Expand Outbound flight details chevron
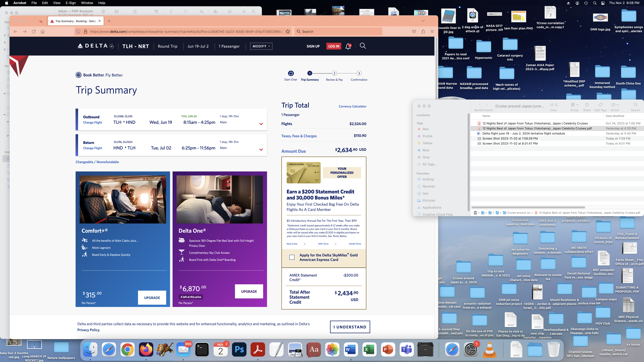644x362 pixels. (x=261, y=124)
